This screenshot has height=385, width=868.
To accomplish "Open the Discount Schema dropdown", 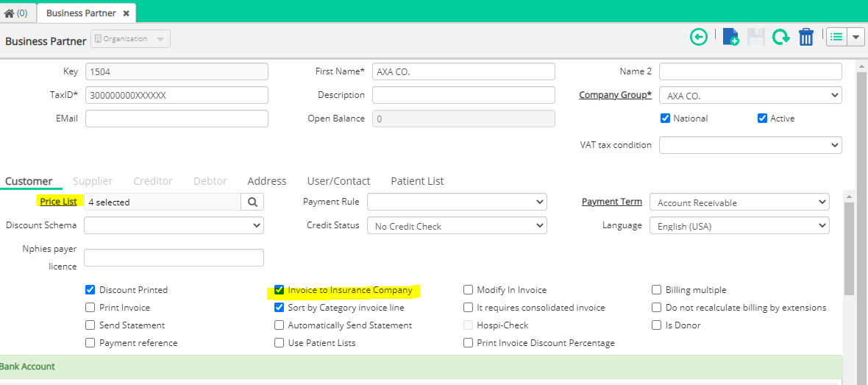I will click(x=174, y=225).
